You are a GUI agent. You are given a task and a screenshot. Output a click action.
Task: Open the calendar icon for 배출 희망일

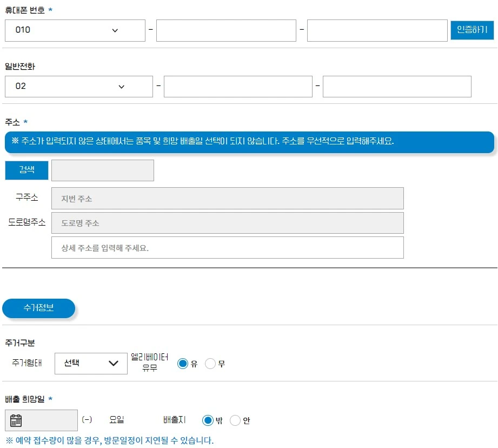coord(16,420)
